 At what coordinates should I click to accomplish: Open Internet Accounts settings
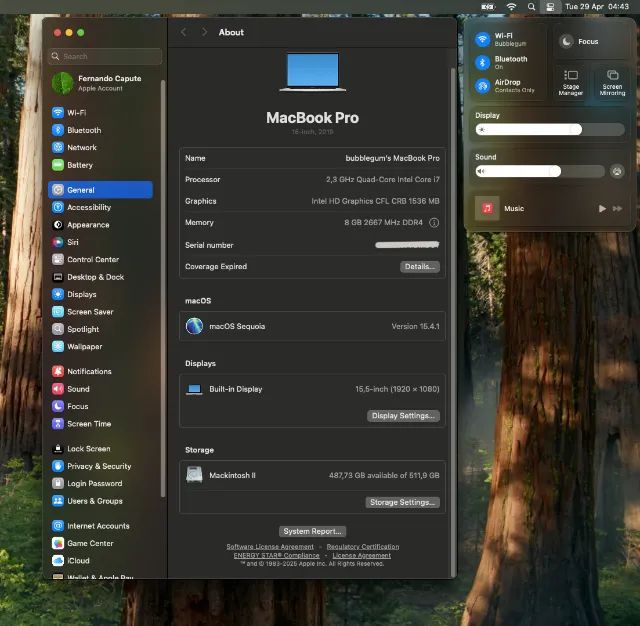pyautogui.click(x=100, y=526)
